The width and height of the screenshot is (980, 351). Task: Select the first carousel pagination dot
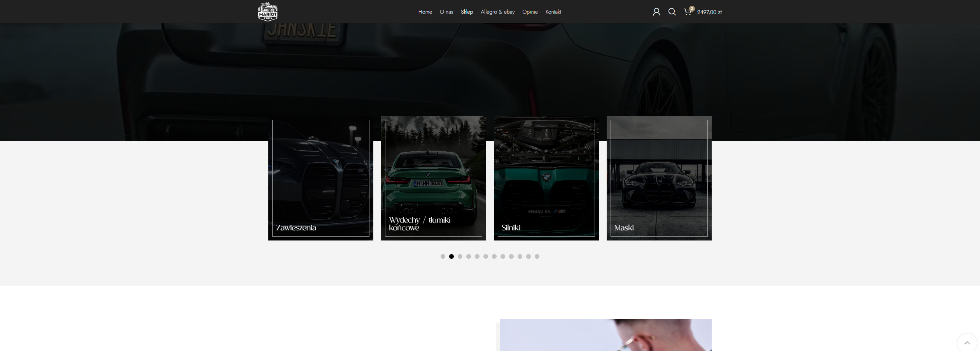point(443,256)
